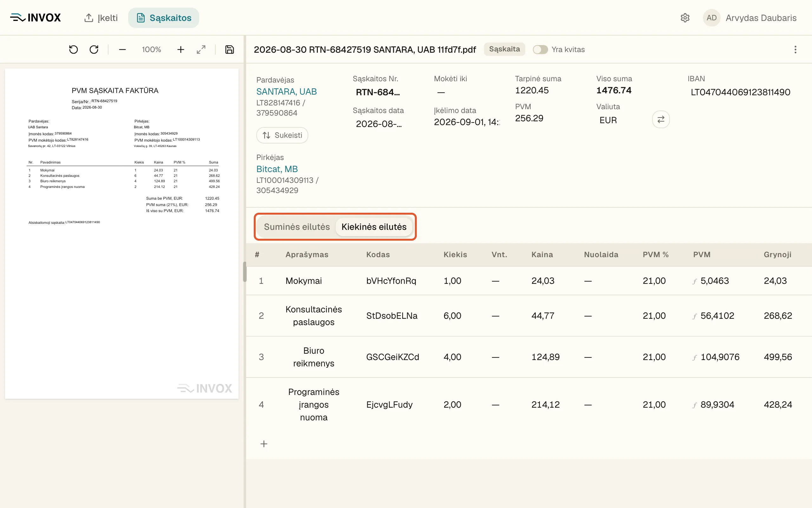
Task: Click the currency conversion arrows icon
Action: click(661, 119)
